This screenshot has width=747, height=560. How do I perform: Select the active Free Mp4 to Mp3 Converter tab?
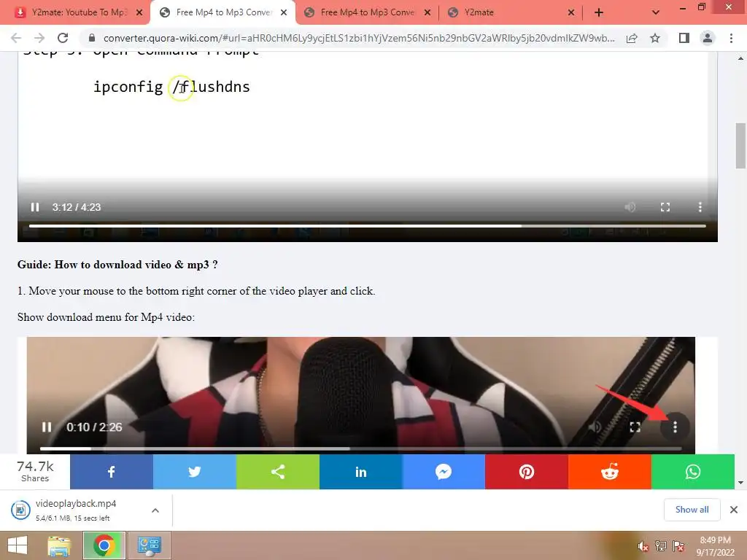coord(222,12)
